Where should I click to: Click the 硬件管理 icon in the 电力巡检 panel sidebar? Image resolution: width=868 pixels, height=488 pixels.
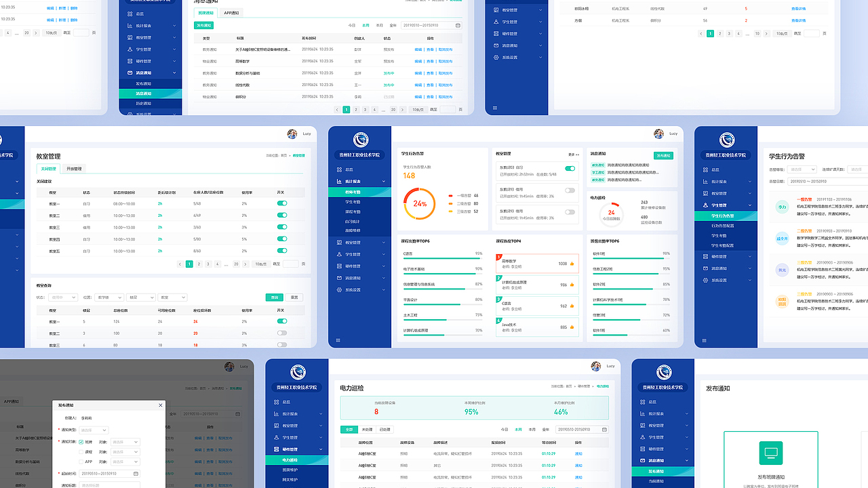pos(276,449)
